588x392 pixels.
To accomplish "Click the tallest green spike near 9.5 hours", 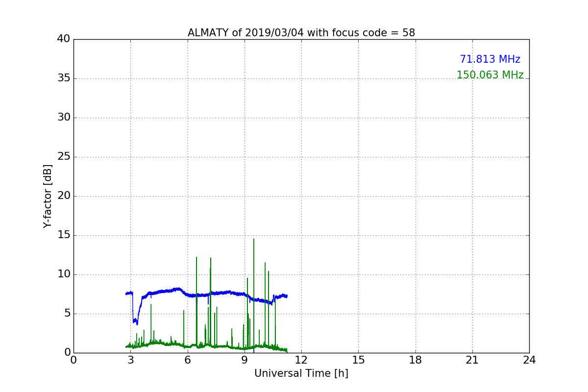I will (x=254, y=294).
